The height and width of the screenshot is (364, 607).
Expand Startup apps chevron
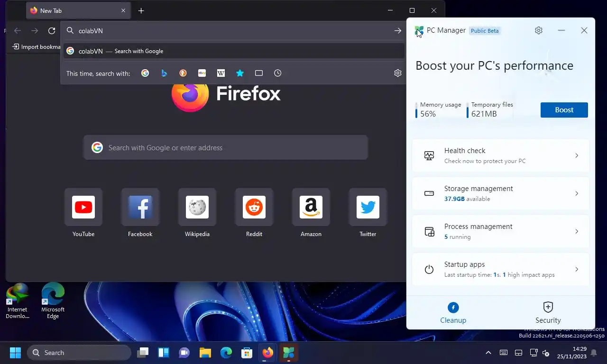[577, 269]
